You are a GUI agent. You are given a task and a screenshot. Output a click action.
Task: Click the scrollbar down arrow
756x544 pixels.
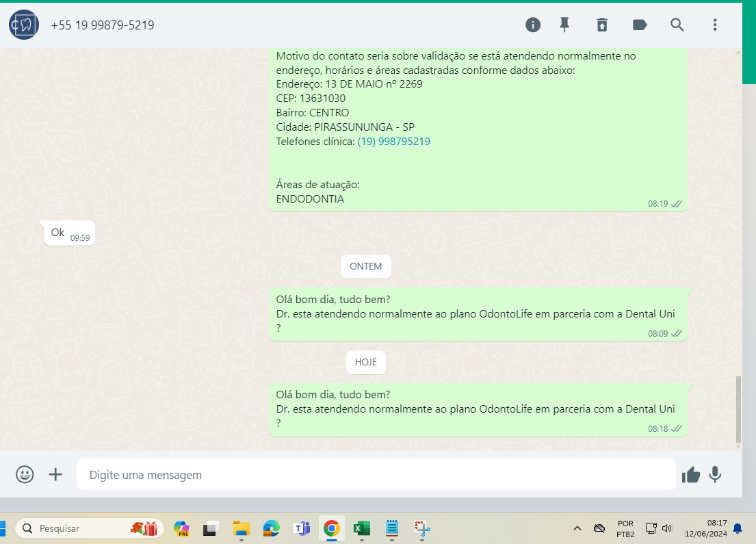point(738,447)
